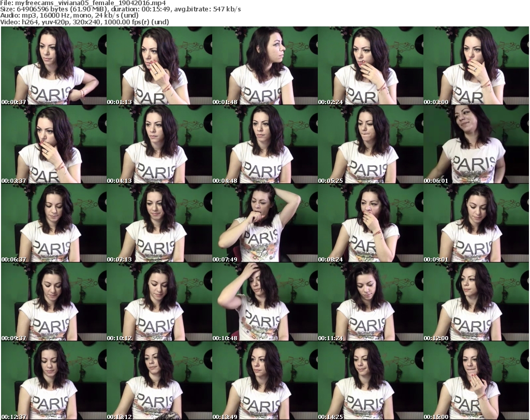Click the Audio line reading mp3, 16000 Hz
Viewport: 530px width, 420px height.
[x=69, y=16]
